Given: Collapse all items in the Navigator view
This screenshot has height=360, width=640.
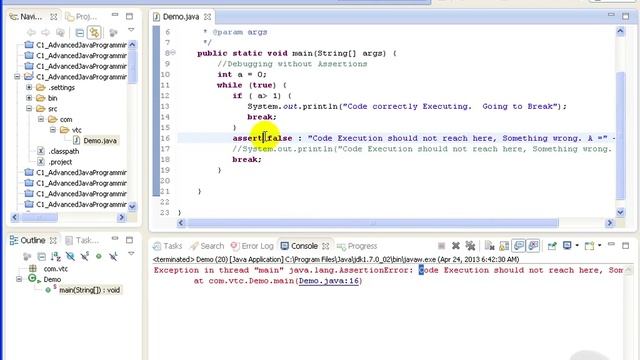Looking at the screenshot, I should point(80,32).
